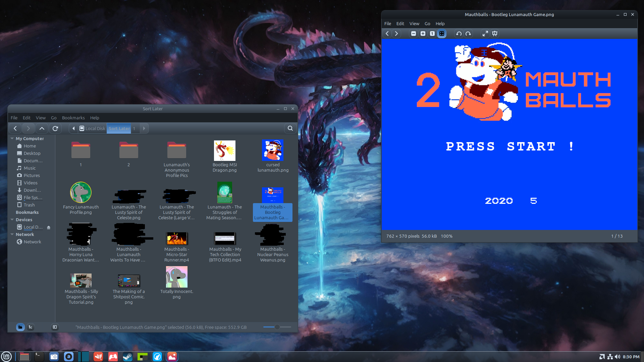Open search in file manager toolbar
This screenshot has width=644, height=362.
click(290, 128)
